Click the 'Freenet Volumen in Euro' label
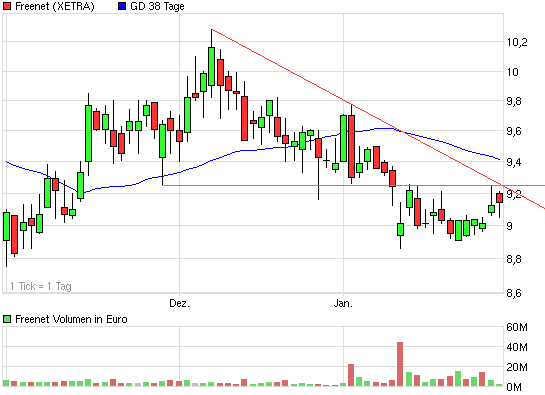 [71, 319]
